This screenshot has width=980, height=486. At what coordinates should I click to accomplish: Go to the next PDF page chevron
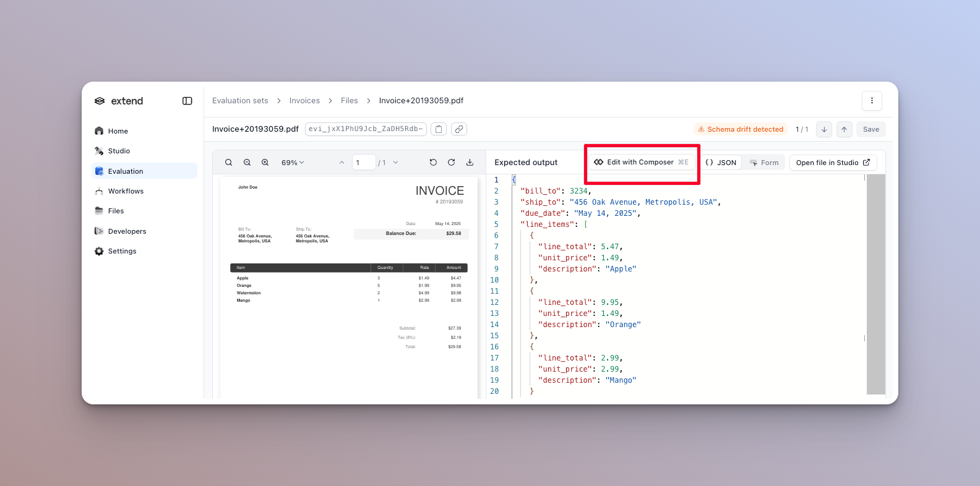click(x=396, y=163)
